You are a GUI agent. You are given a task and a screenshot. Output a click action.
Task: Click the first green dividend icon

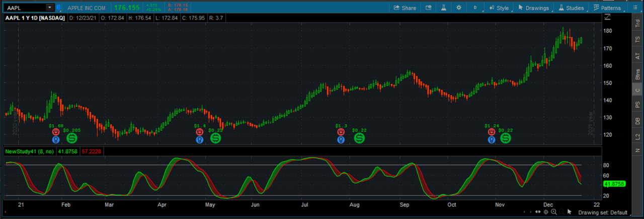(72, 137)
